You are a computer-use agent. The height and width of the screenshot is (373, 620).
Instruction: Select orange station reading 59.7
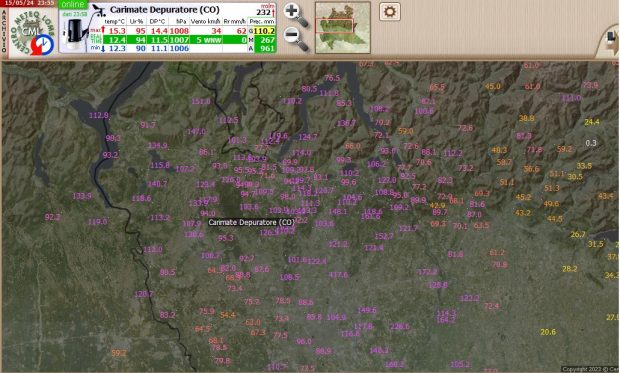pos(119,353)
